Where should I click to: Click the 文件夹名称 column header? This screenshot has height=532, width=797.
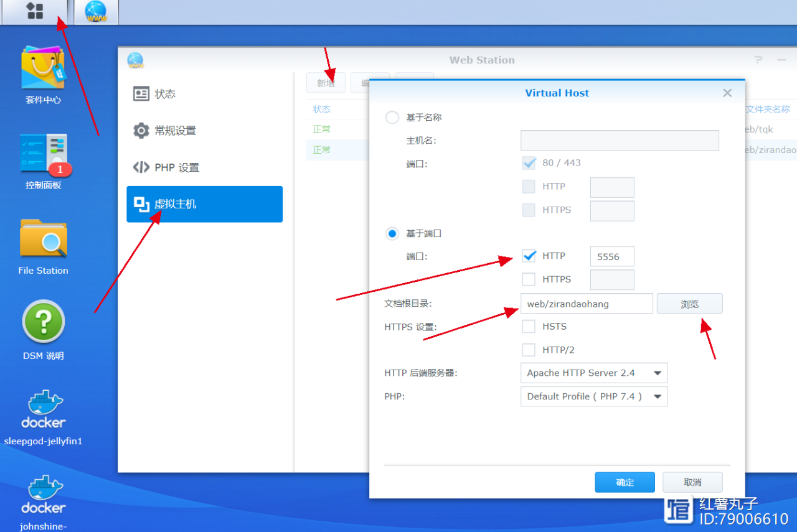768,110
